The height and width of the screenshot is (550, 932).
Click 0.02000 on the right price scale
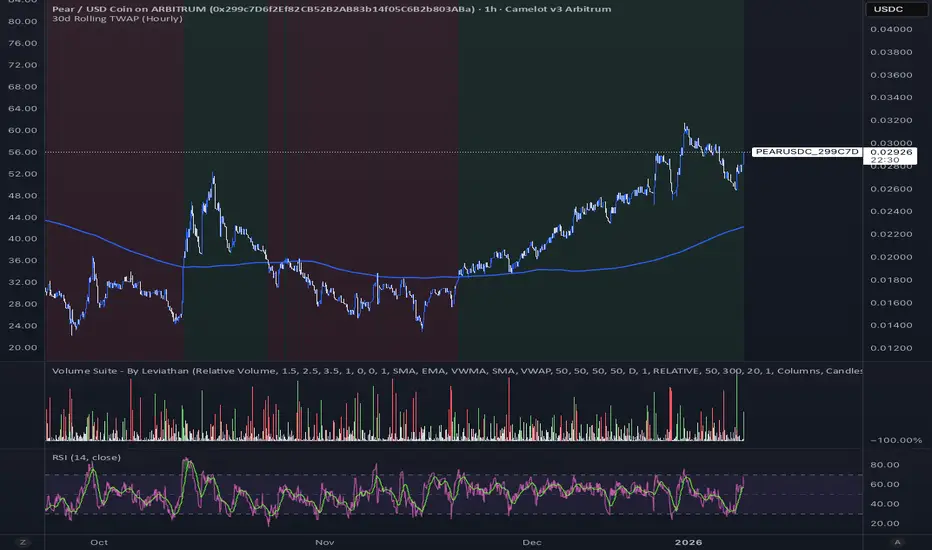point(891,257)
